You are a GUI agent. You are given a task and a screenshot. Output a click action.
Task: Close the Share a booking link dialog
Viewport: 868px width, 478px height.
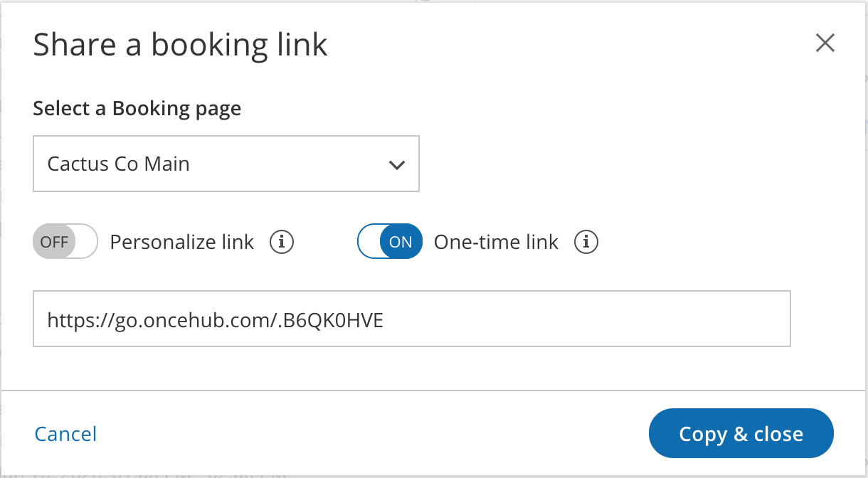[825, 43]
